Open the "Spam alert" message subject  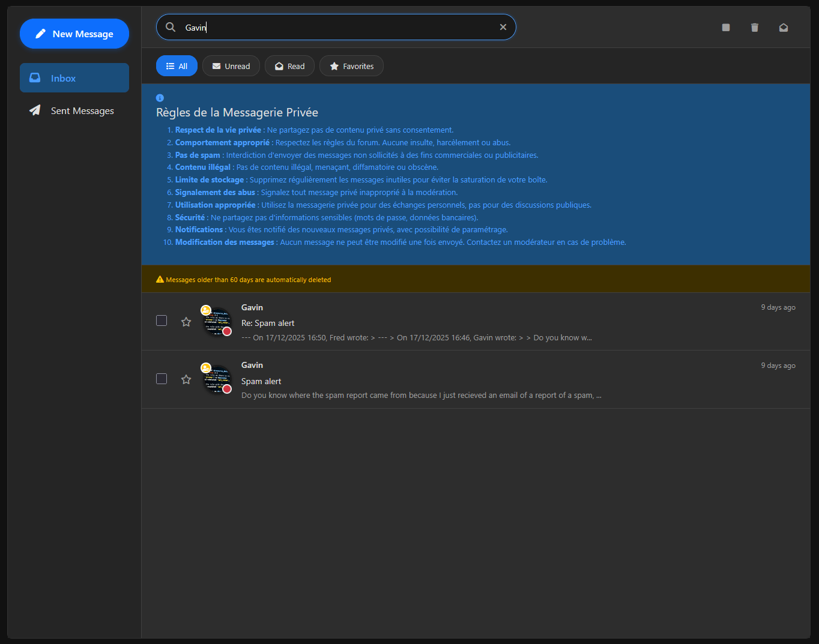(261, 381)
